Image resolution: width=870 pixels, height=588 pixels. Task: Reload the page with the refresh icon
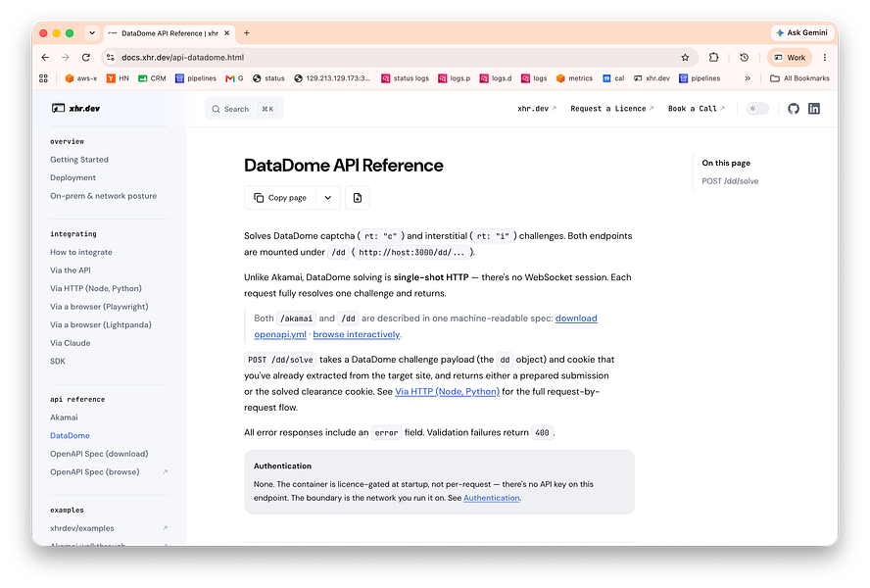(x=86, y=57)
